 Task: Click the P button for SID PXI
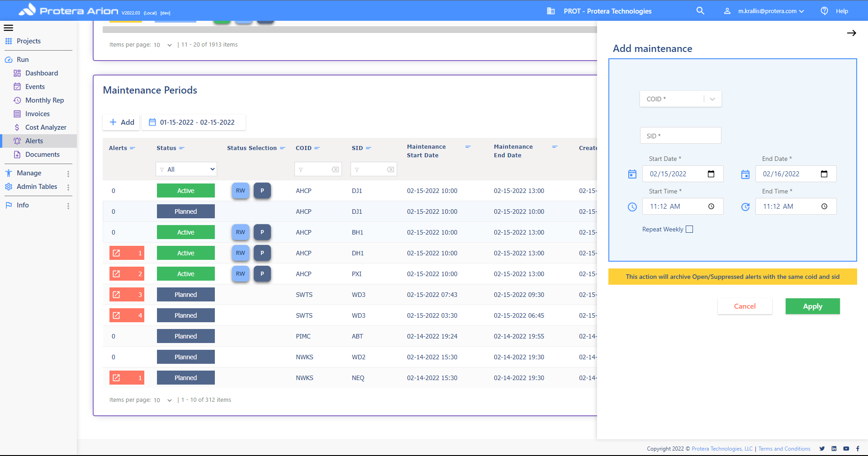click(262, 274)
